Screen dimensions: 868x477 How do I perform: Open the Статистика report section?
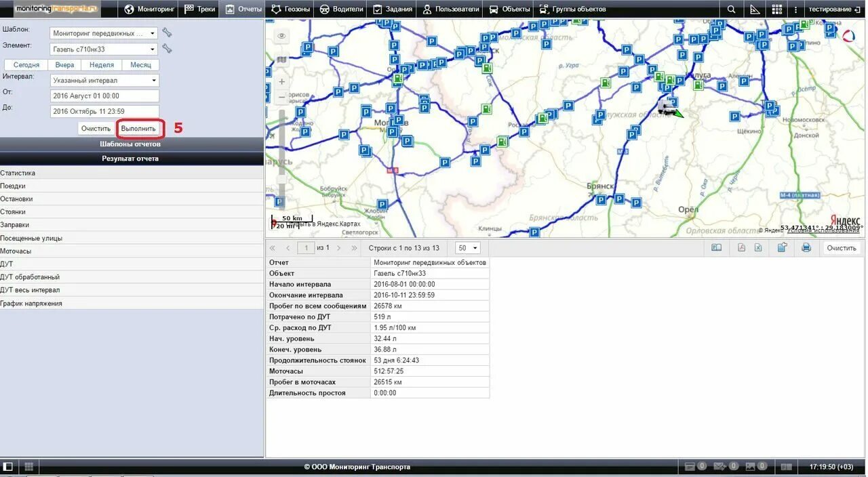coord(132,173)
